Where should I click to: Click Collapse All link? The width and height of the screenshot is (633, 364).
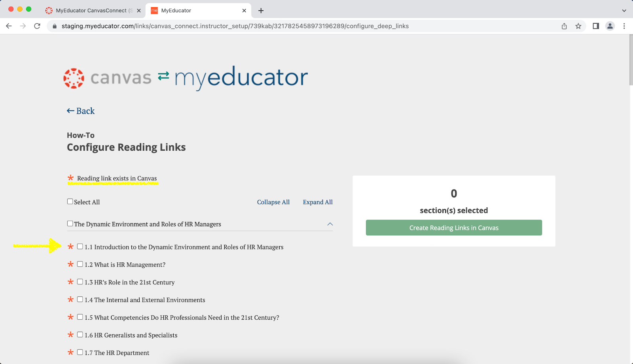(273, 202)
